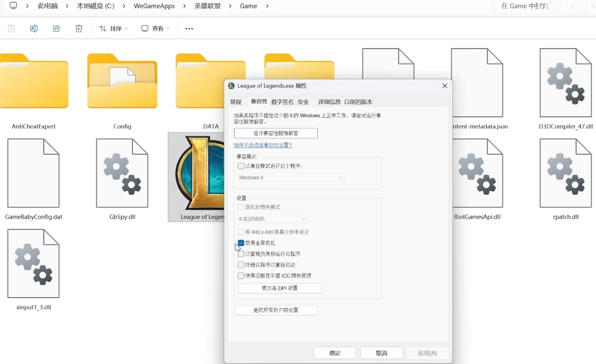
Task: Navigate to 此电脑 in address bar
Action: (48, 6)
